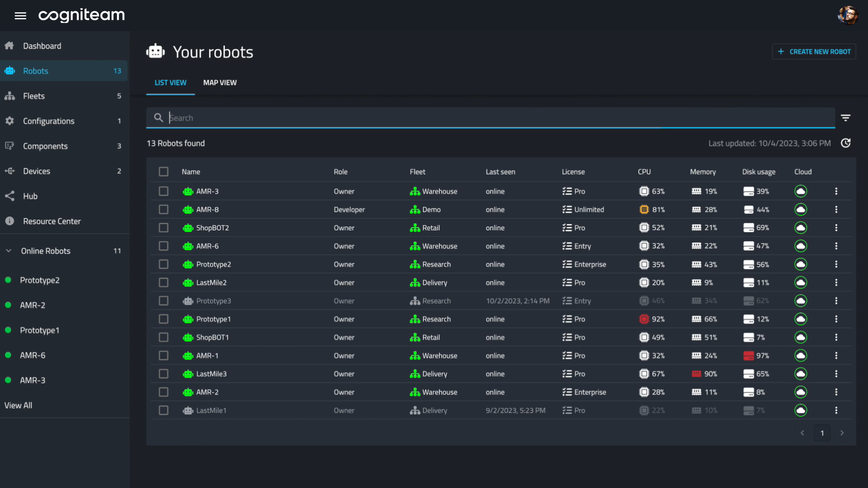
Task: Click the Your robots header icon
Action: (x=156, y=52)
